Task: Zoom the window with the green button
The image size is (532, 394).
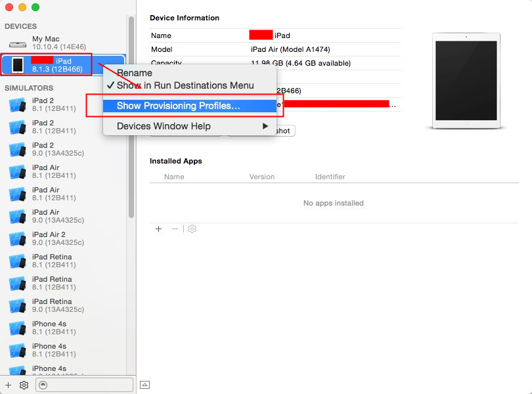Action: (x=35, y=7)
